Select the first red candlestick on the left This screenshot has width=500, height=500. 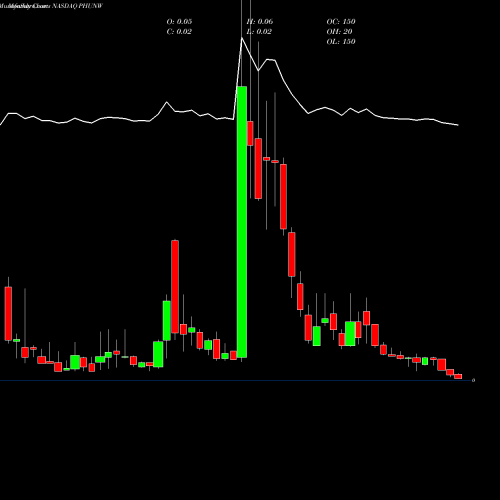(8, 313)
